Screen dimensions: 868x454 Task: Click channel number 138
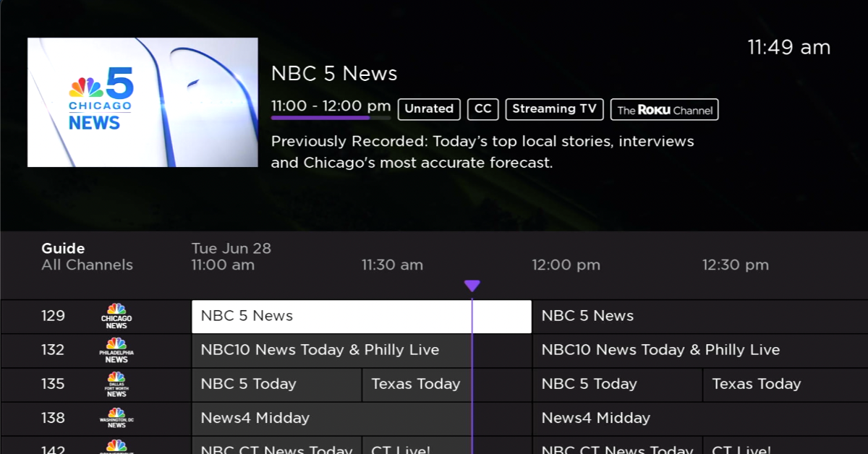click(x=53, y=418)
